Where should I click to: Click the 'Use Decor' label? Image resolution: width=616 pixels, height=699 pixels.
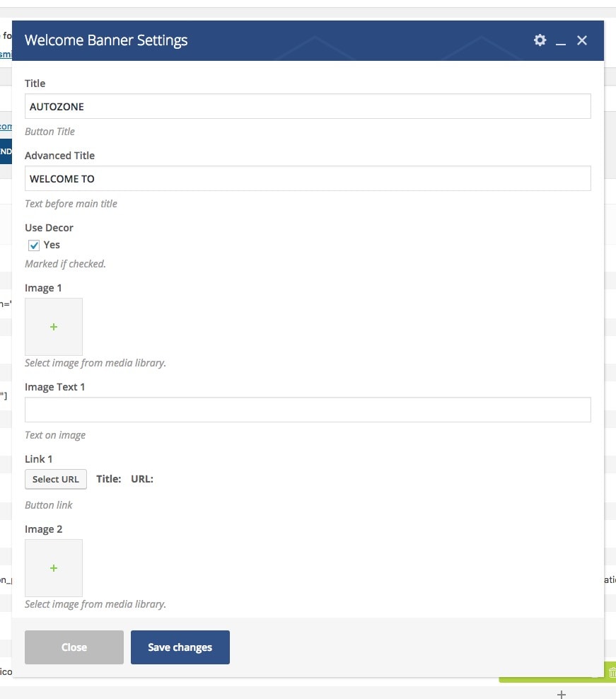[49, 228]
